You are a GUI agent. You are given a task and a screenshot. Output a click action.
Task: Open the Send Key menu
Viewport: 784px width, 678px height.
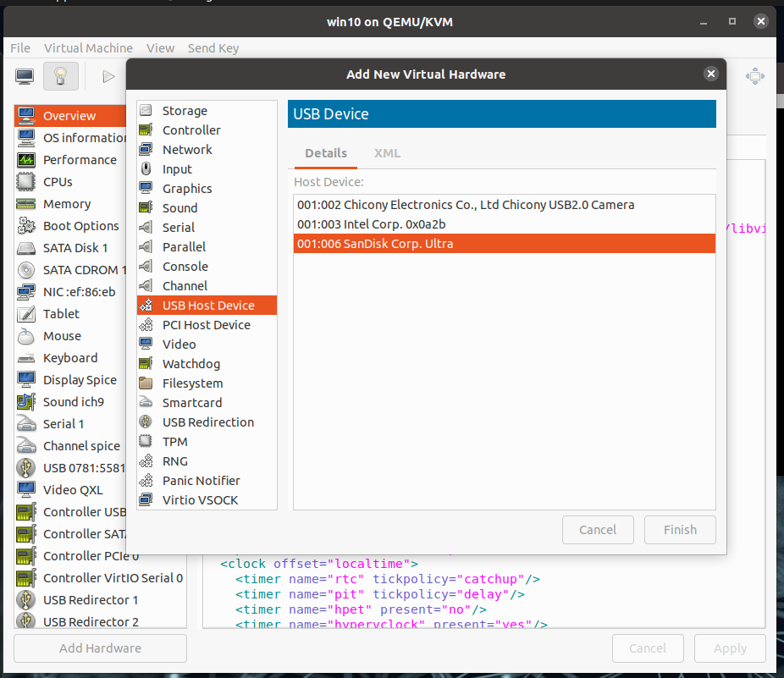pyautogui.click(x=213, y=48)
